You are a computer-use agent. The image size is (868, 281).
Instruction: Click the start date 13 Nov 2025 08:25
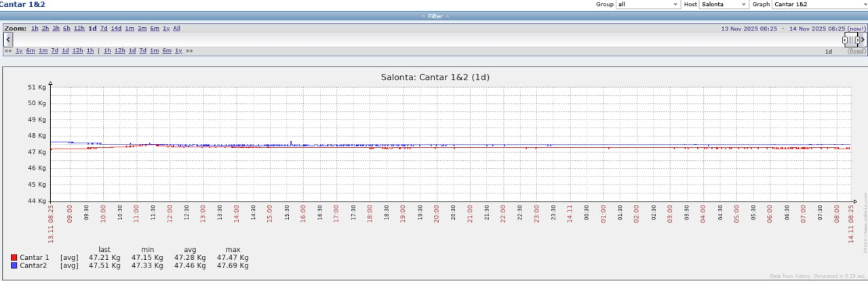point(749,29)
